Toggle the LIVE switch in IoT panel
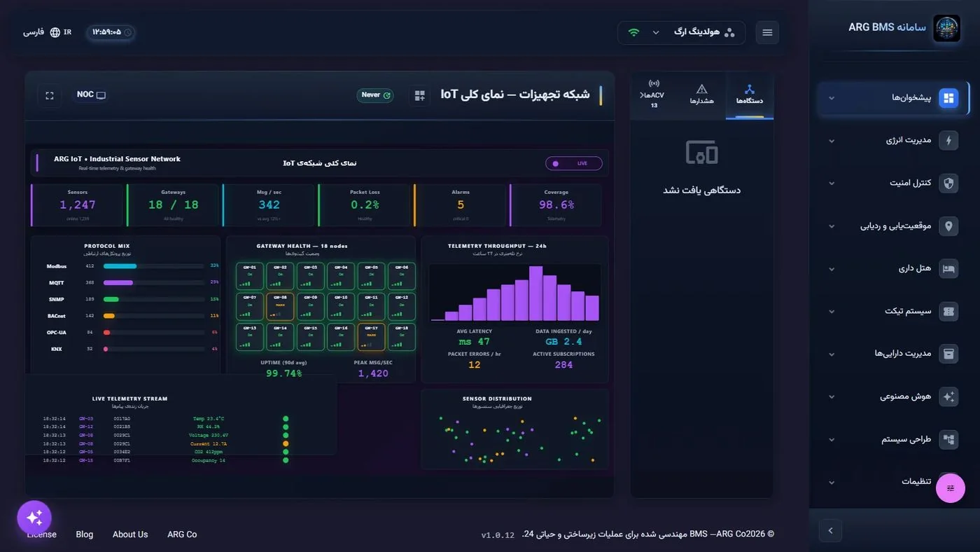Screen dimensions: 980x552 [x=573, y=163]
